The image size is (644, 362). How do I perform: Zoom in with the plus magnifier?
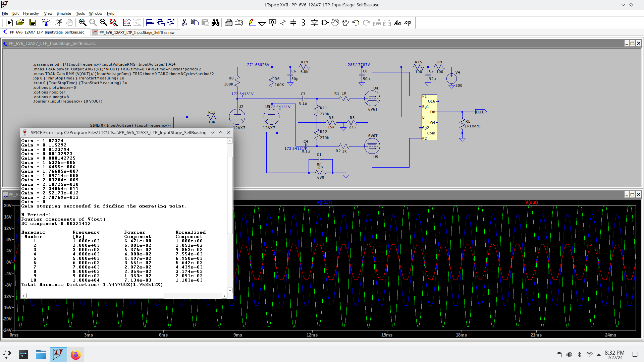point(83,22)
